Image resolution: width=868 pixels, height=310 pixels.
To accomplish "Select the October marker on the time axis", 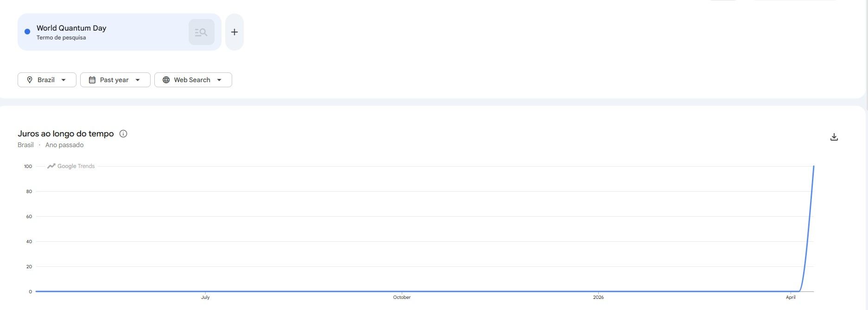I will [x=402, y=297].
